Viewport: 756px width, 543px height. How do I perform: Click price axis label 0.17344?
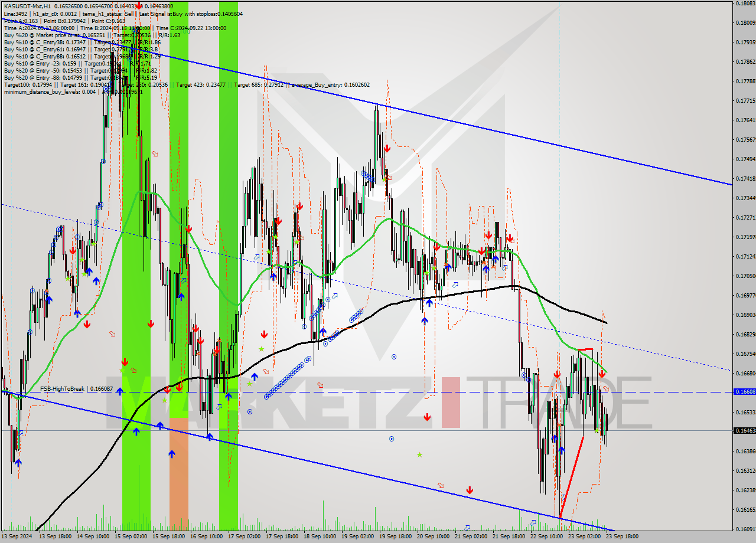point(745,198)
